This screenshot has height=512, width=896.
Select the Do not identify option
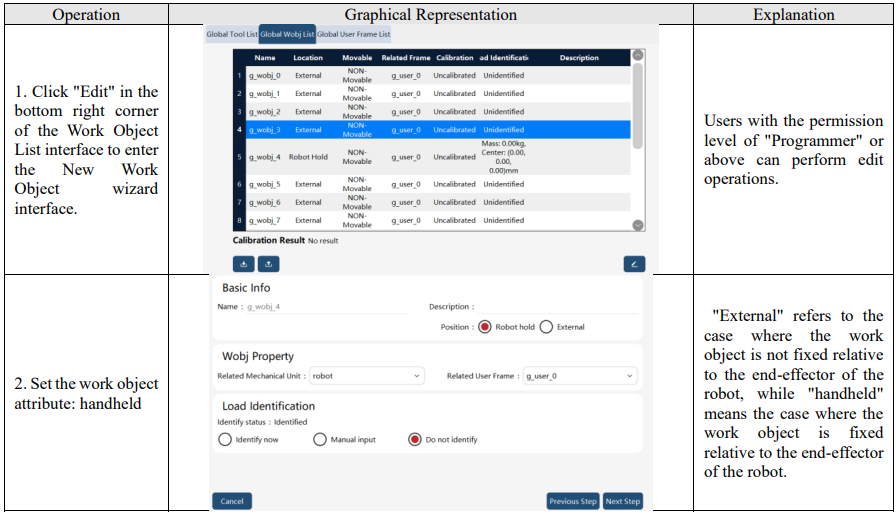[x=415, y=439]
